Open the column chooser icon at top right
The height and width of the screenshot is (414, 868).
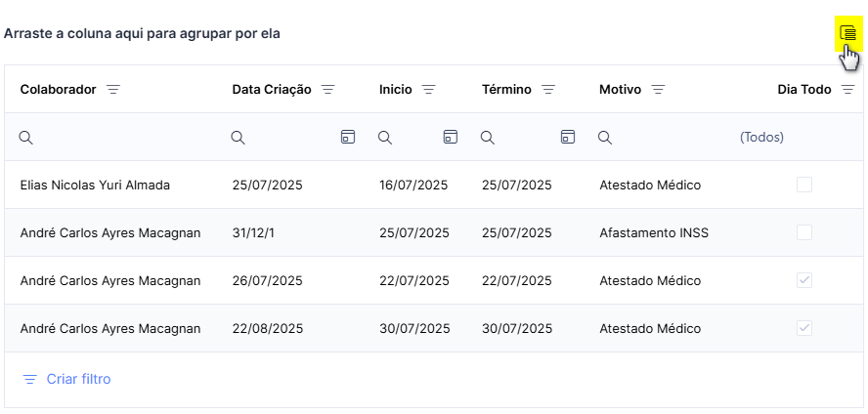[x=847, y=33]
